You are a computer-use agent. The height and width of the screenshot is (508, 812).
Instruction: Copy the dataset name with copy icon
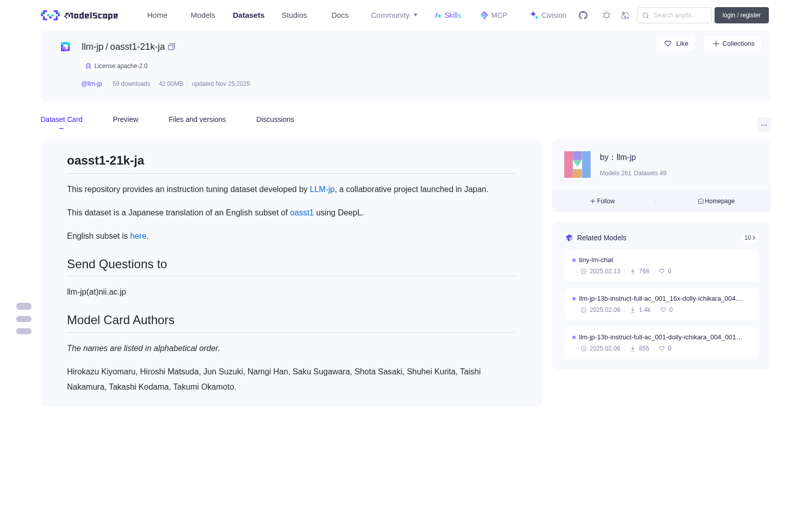172,47
